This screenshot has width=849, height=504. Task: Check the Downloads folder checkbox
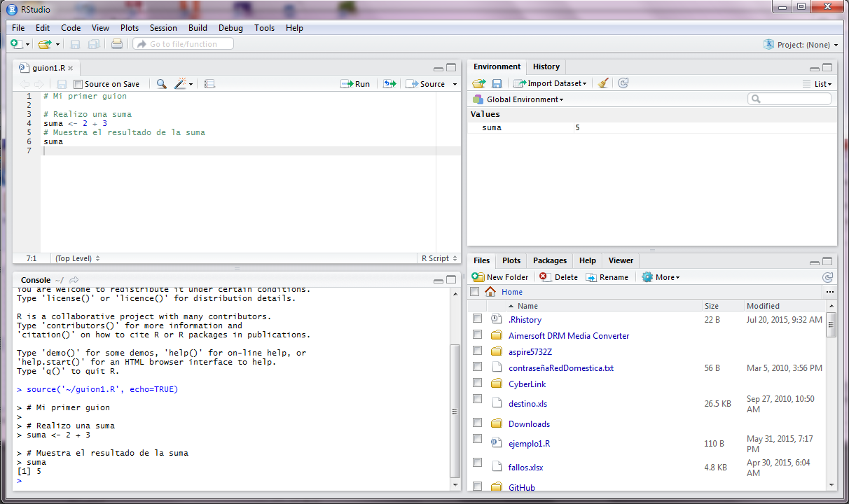pyautogui.click(x=477, y=423)
